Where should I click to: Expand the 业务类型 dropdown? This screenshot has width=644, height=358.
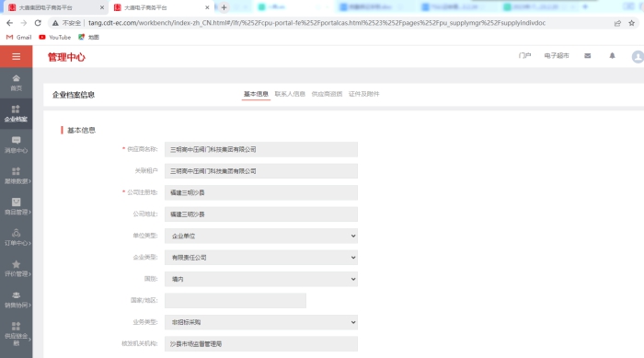click(x=261, y=322)
